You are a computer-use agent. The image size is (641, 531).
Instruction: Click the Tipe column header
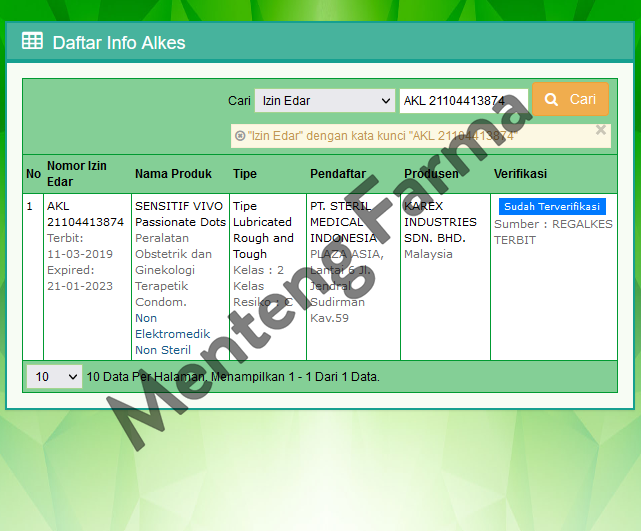[x=245, y=174]
